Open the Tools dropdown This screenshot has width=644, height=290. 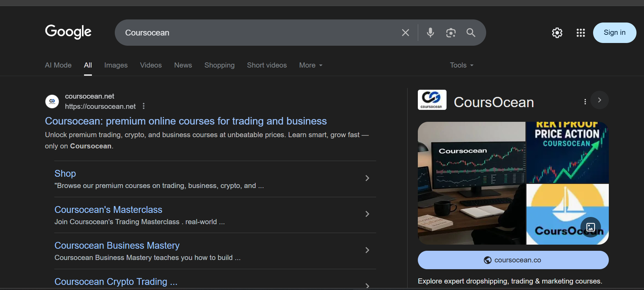[461, 65]
